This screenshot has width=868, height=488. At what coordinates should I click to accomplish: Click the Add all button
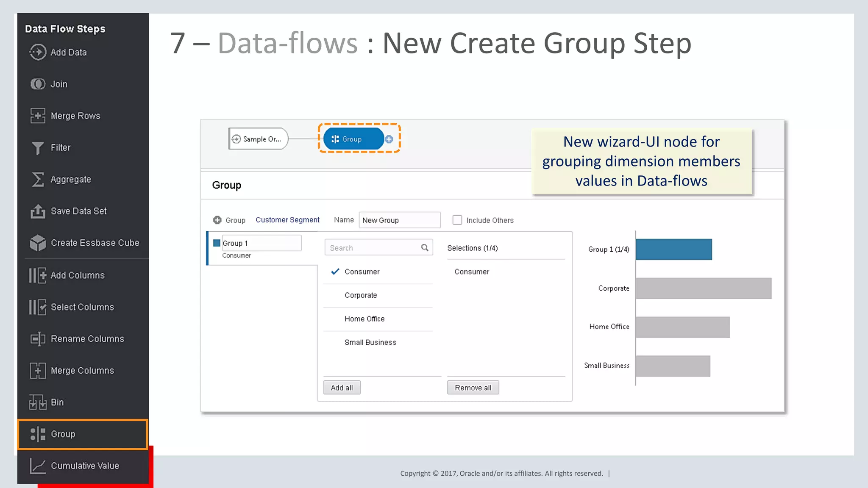[x=342, y=388]
